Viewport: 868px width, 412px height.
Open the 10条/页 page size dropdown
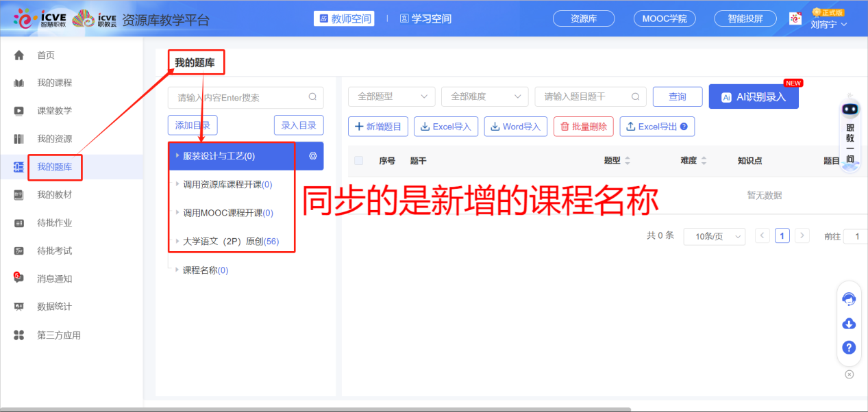click(714, 236)
